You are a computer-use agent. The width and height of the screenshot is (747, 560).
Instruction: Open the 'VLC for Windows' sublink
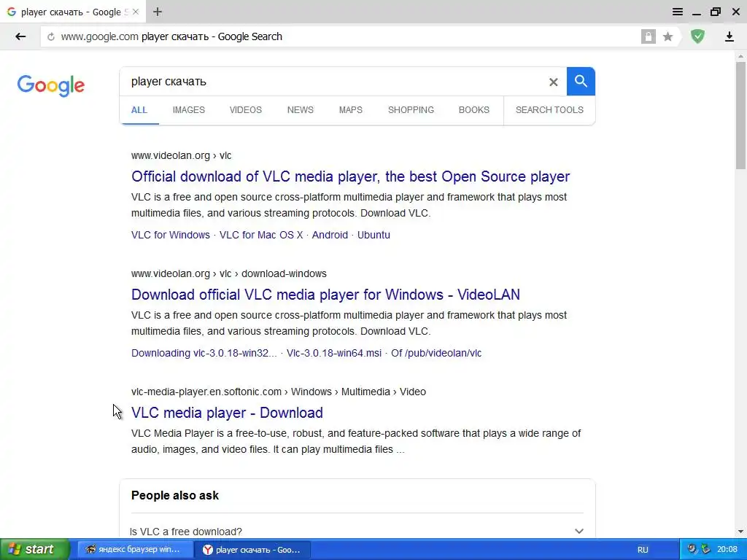[171, 235]
